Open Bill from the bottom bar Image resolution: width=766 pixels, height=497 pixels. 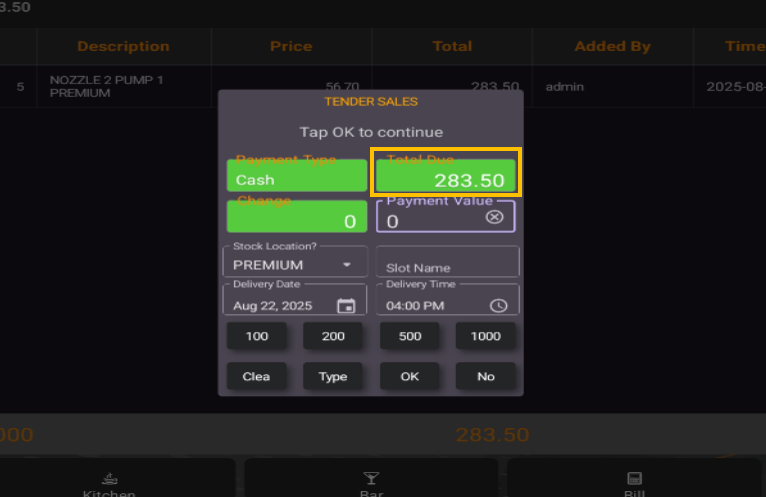[x=633, y=483]
